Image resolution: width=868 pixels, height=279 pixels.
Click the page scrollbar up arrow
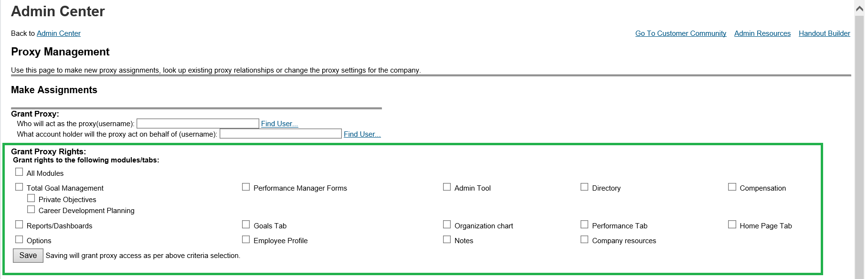coord(859,9)
